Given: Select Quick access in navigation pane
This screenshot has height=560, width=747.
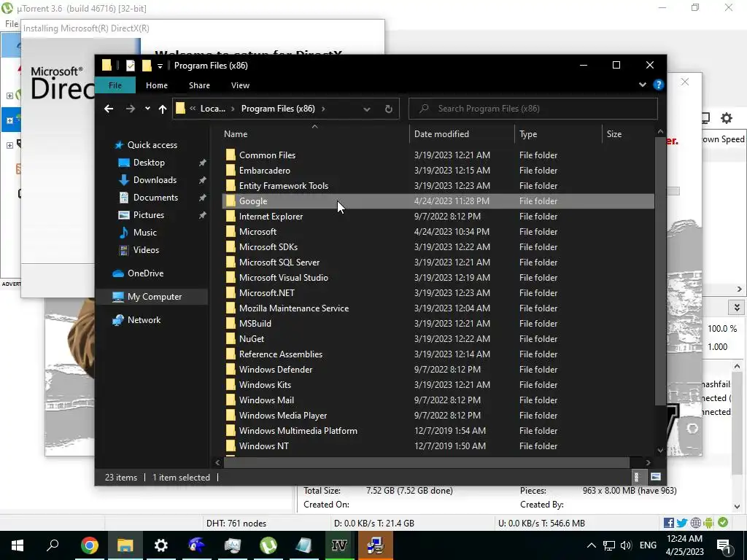Looking at the screenshot, I should pyautogui.click(x=152, y=145).
